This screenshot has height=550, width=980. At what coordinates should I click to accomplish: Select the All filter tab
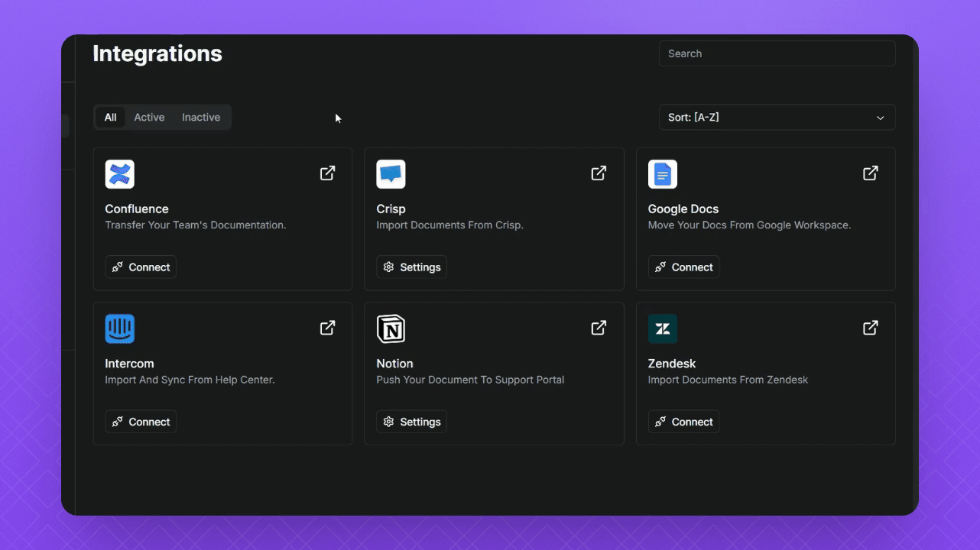coord(111,118)
